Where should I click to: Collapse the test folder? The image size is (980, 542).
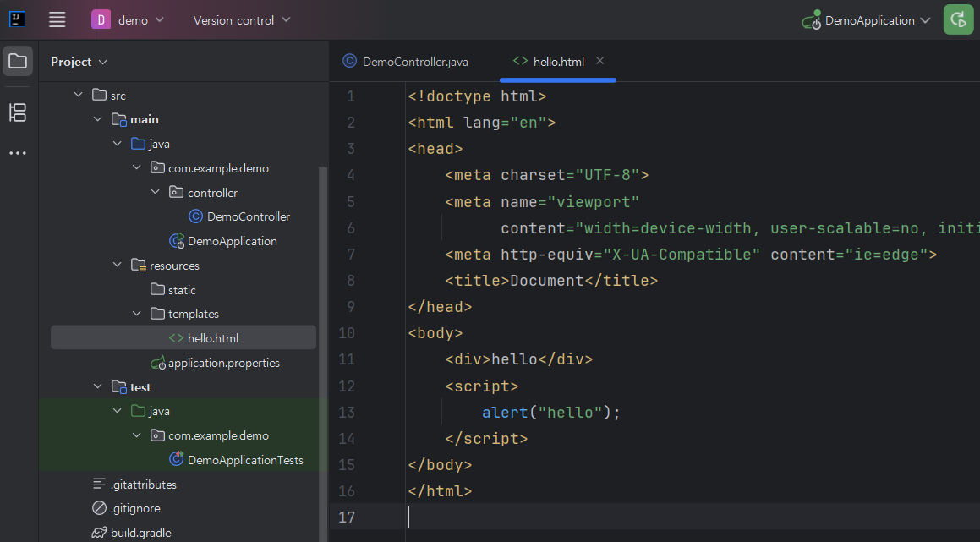click(x=97, y=387)
